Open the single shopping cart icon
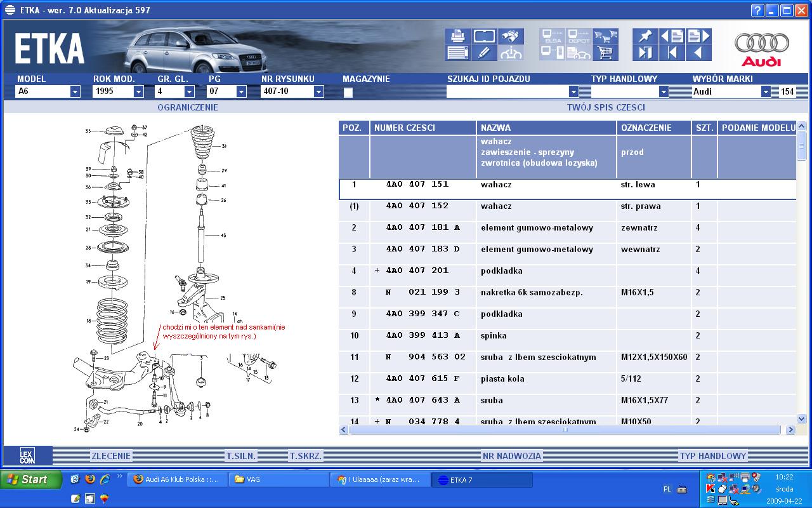812x508 pixels. tap(605, 53)
